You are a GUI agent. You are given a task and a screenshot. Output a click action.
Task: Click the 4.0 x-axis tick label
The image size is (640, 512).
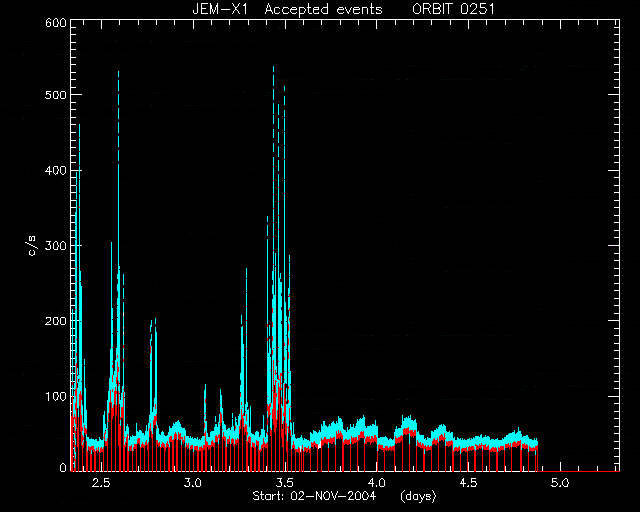[376, 483]
